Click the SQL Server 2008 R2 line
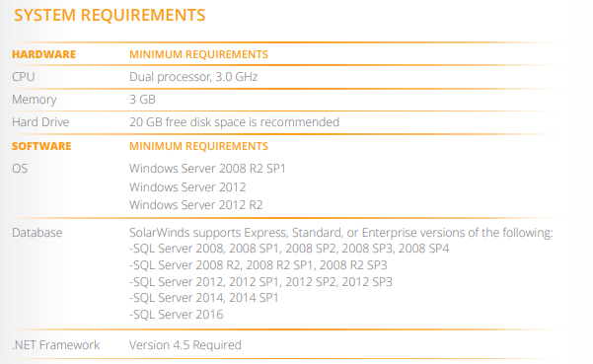Screen dimensions: 593x364 (x=259, y=265)
